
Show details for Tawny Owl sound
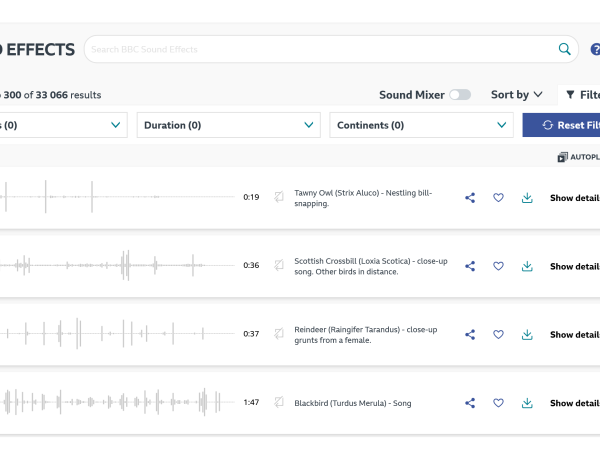(x=574, y=198)
